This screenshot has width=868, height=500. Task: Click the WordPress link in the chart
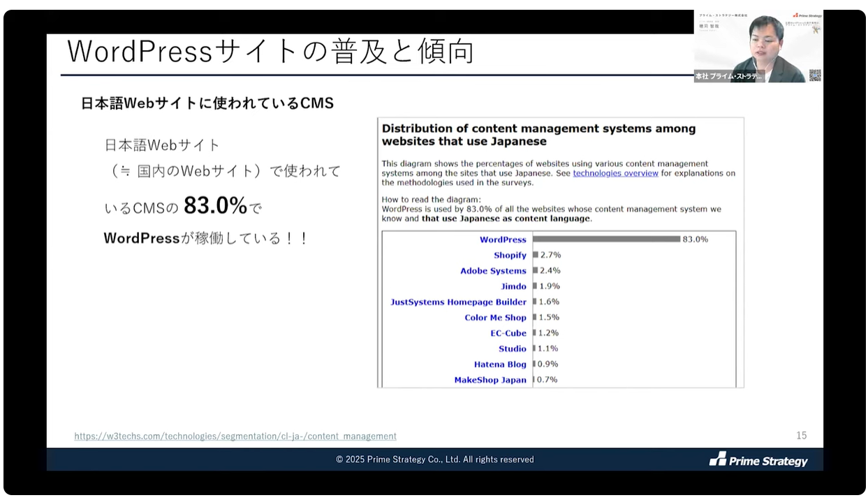[x=503, y=240]
